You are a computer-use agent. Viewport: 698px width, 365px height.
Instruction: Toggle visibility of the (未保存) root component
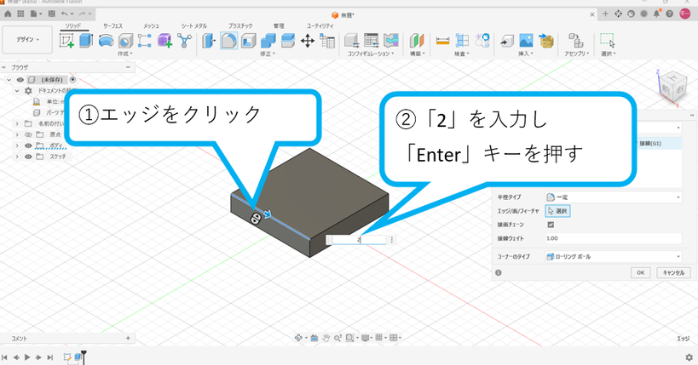click(x=20, y=80)
